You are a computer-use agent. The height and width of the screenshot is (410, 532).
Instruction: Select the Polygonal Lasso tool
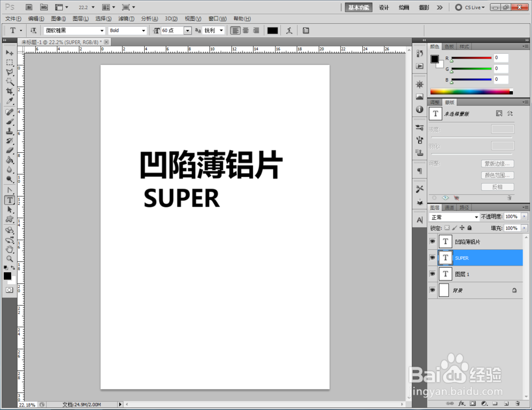click(10, 72)
